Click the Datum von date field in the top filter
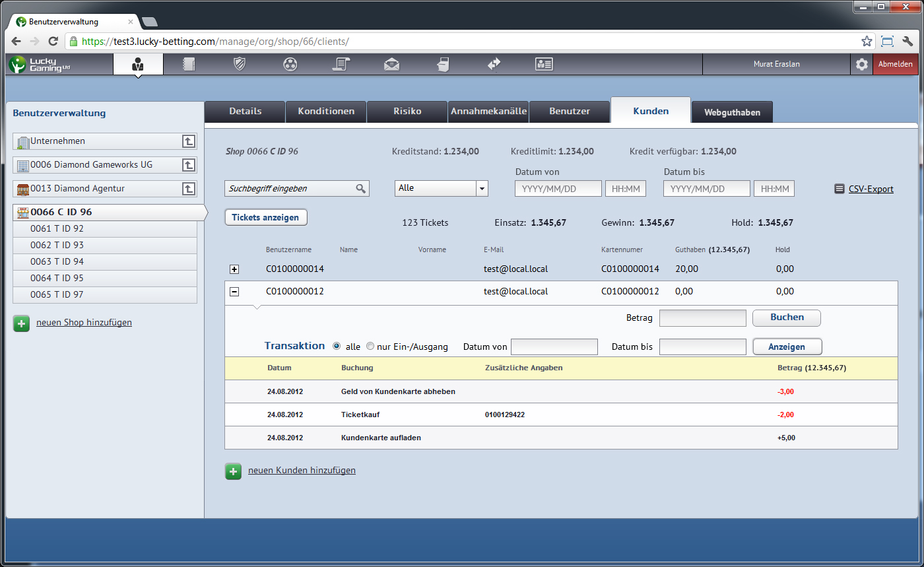Screen dimensions: 924x567 (558, 189)
